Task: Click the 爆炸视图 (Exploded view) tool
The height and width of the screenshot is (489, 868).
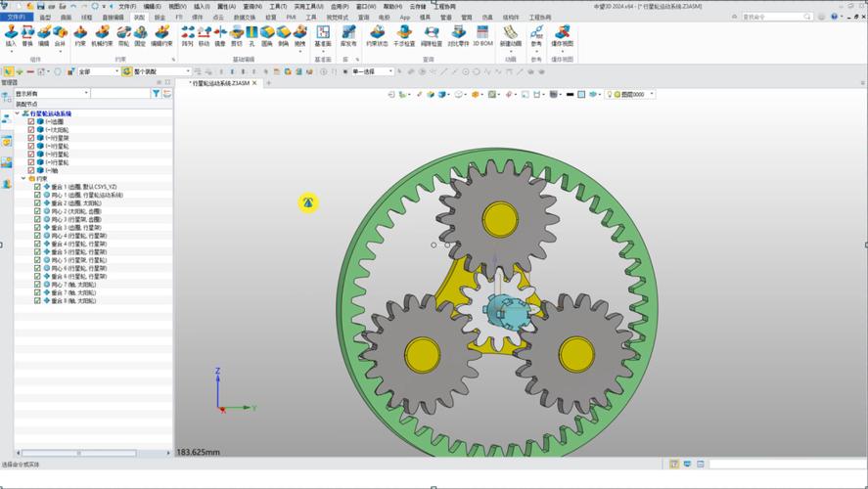Action: pos(562,36)
